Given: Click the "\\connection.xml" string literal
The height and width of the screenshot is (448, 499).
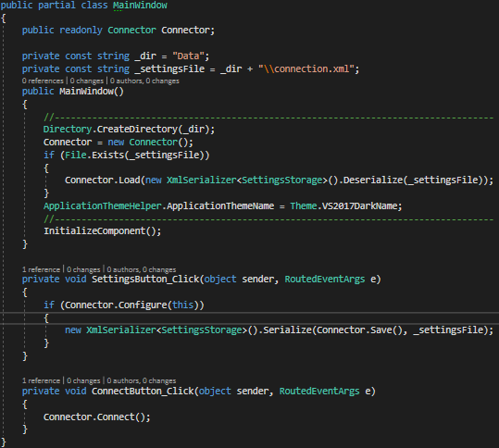Looking at the screenshot, I should [x=306, y=68].
